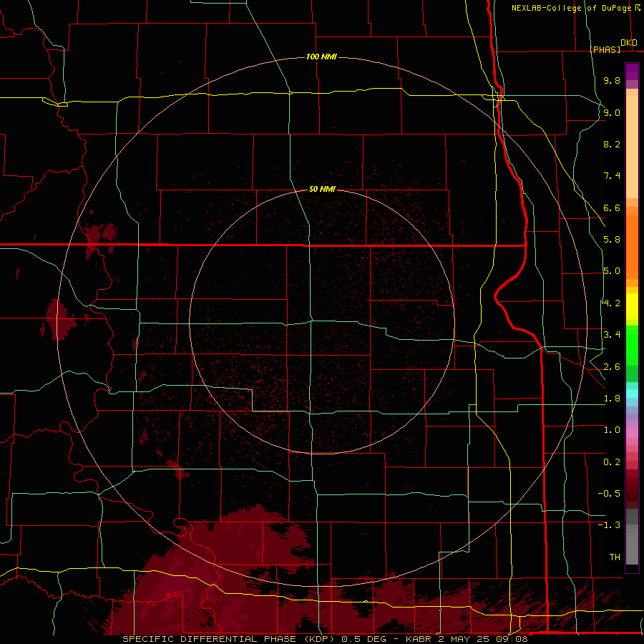The width and height of the screenshot is (644, 644).
Task: Click the 0.2 value on the color scale
Action: (x=612, y=462)
